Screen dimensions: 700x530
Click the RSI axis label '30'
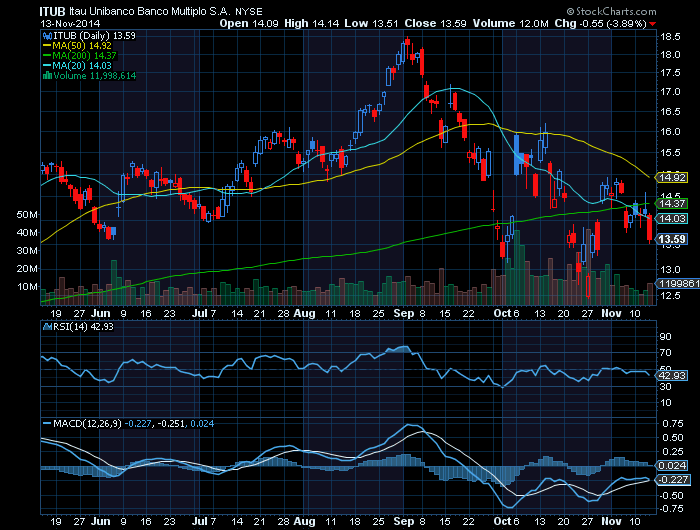click(666, 386)
